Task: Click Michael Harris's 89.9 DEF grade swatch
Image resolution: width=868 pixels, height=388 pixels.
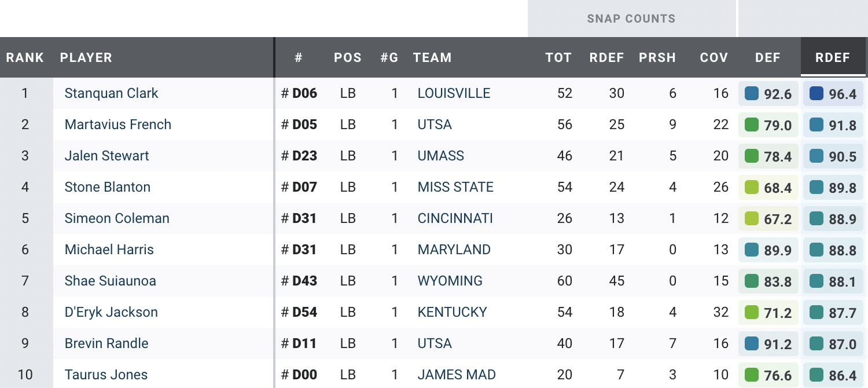Action: [752, 250]
